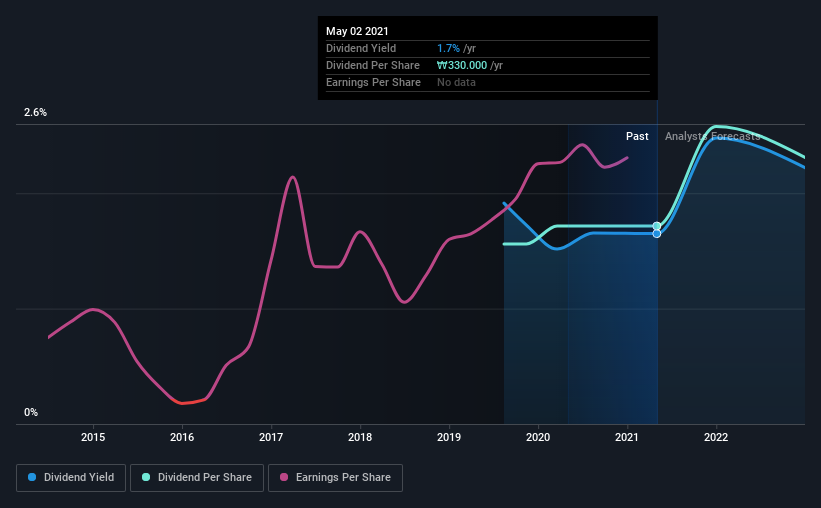821x508 pixels.
Task: Click the 2018 x-axis label
Action: click(x=360, y=437)
